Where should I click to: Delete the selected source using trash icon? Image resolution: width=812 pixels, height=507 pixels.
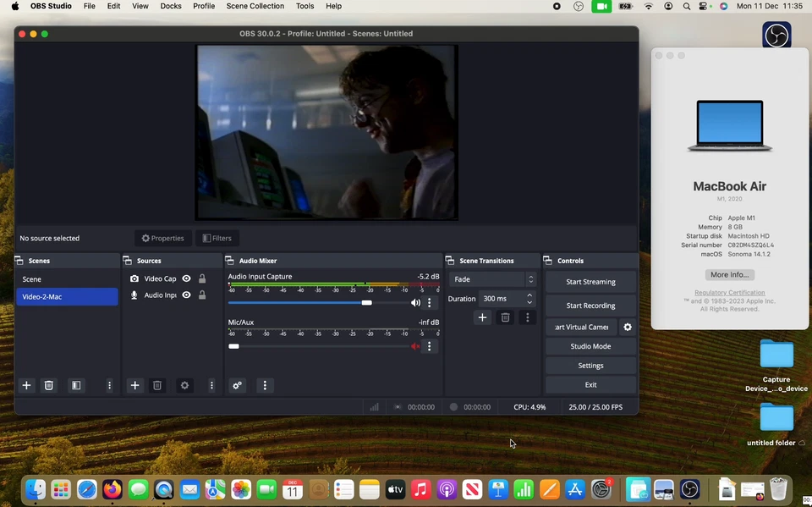pyautogui.click(x=157, y=385)
